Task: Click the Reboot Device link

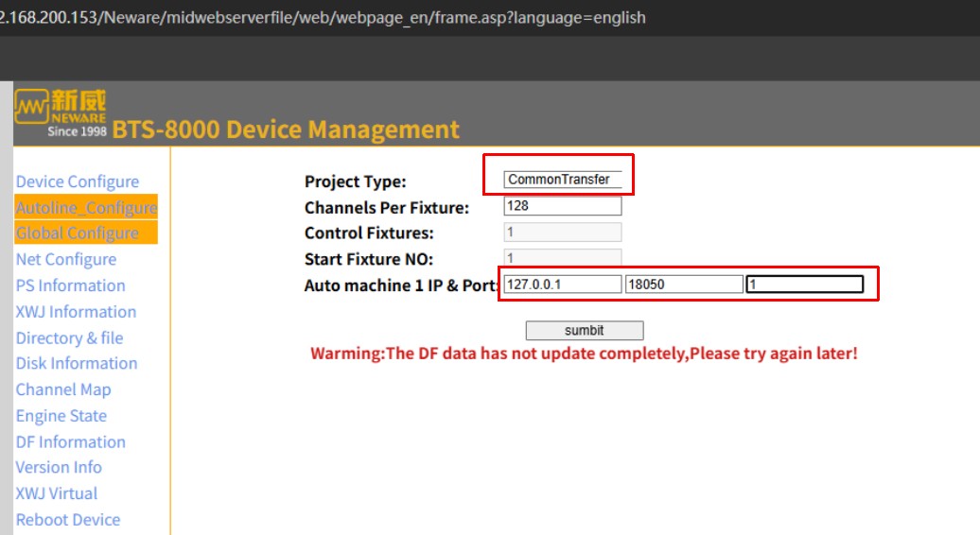Action: (68, 520)
